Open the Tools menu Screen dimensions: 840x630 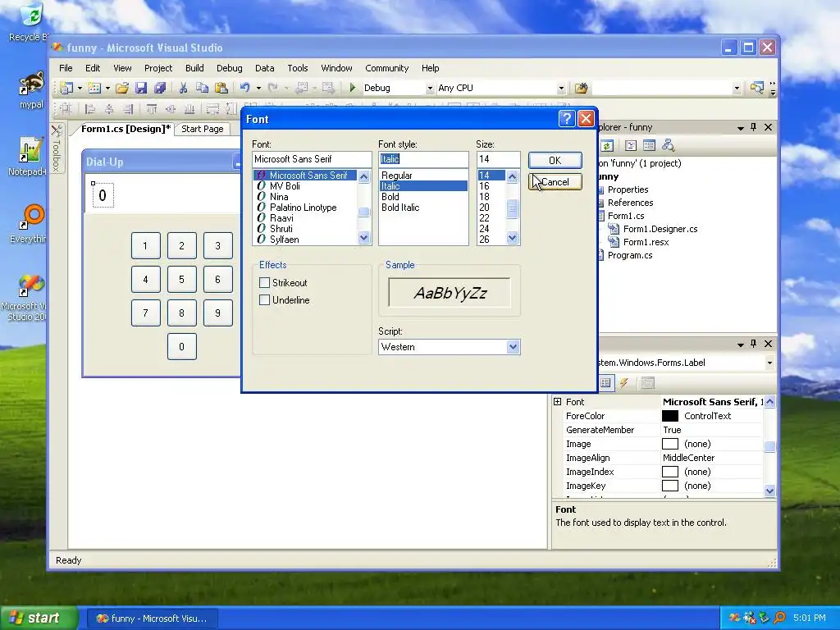pos(297,68)
